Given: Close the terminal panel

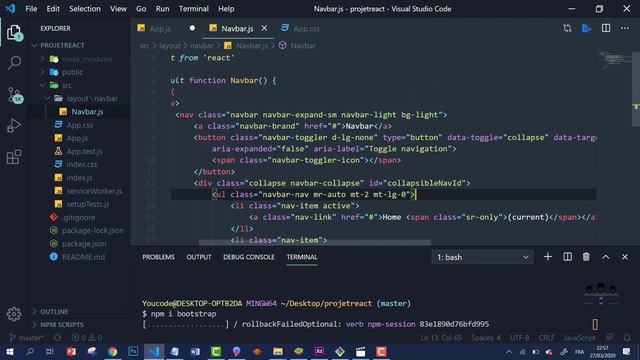Looking at the screenshot, I should (x=625, y=257).
